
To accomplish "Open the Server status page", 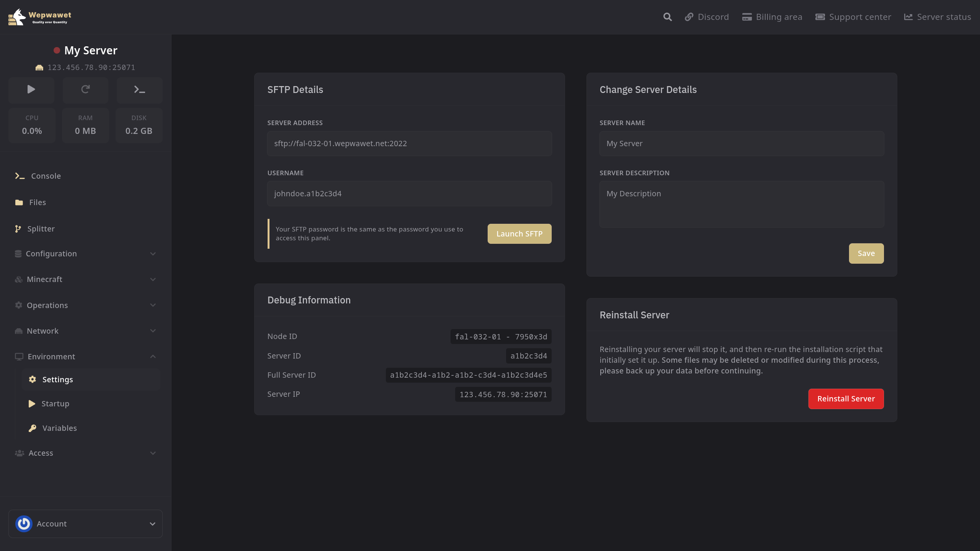I will tap(938, 17).
